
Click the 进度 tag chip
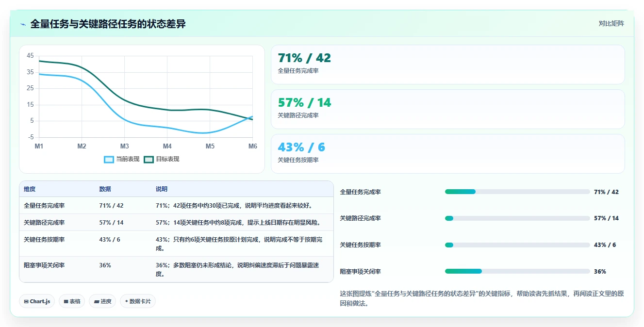click(x=102, y=301)
